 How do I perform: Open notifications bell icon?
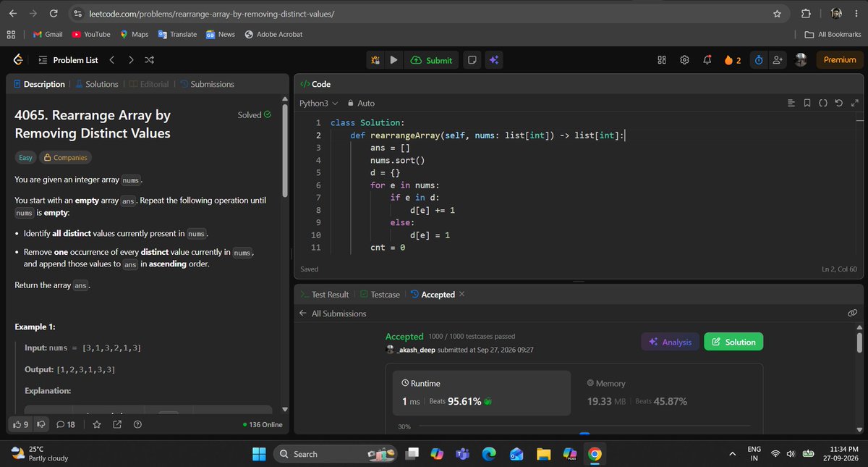coord(707,60)
